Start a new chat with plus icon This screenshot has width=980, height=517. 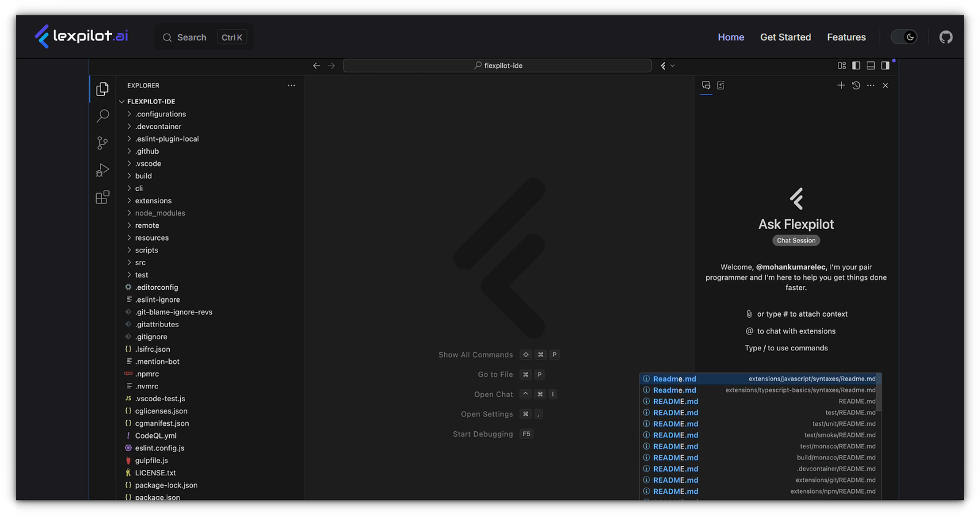pos(841,86)
